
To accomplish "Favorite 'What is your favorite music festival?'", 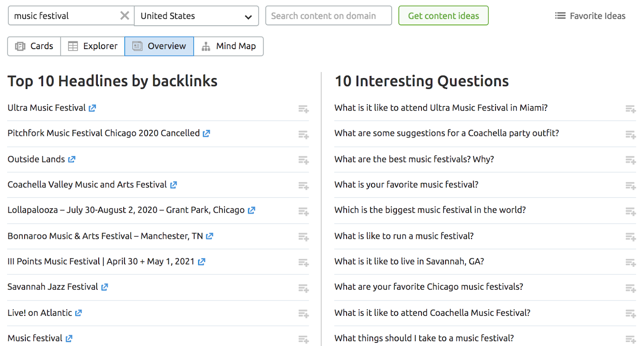I will 631,186.
